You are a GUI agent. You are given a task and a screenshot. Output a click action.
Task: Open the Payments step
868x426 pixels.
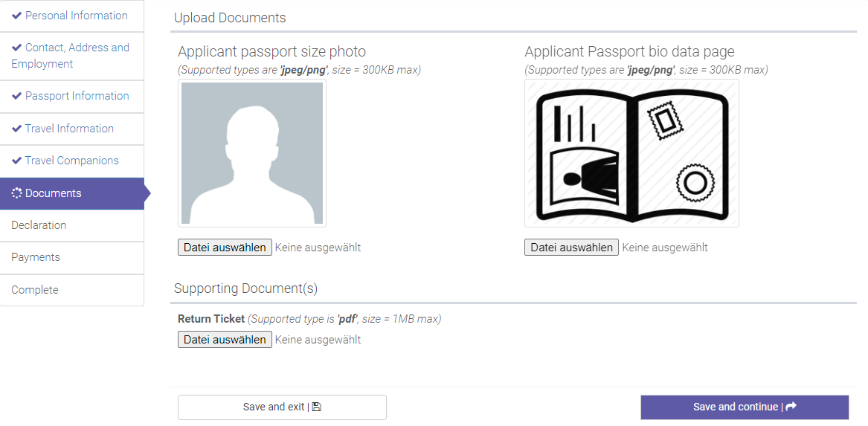[36, 257]
